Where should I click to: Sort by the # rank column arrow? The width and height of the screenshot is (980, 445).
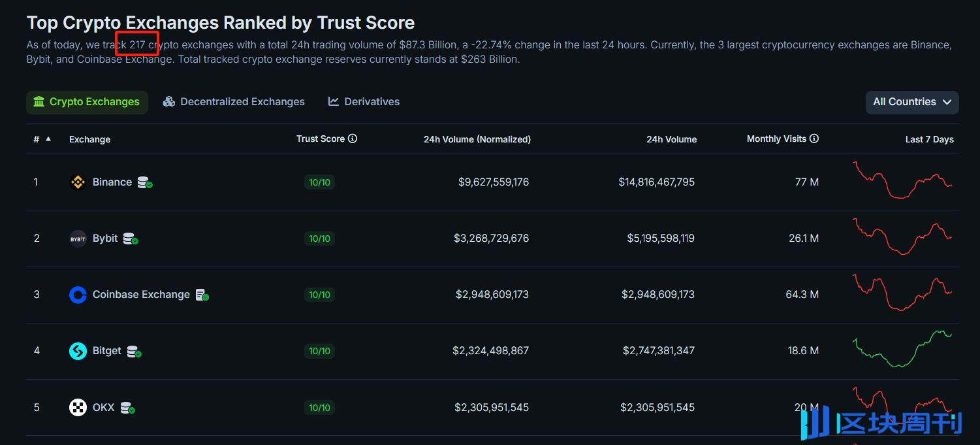(48, 139)
